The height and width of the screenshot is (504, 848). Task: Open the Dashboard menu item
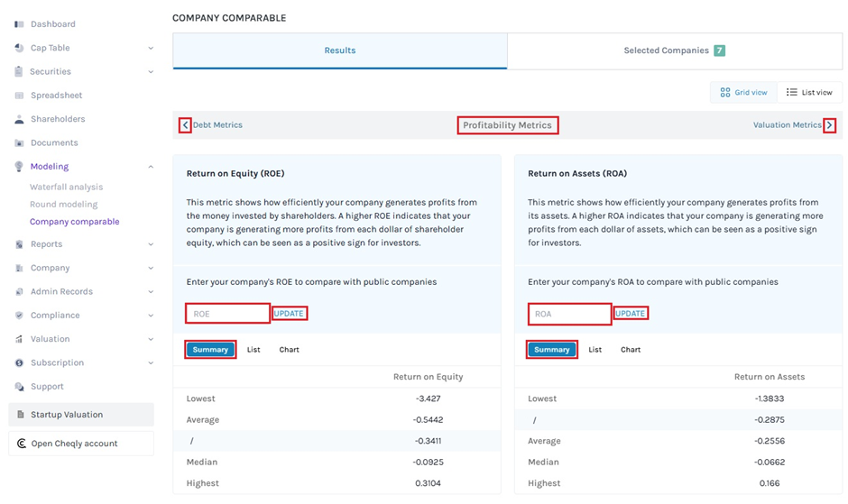(53, 23)
